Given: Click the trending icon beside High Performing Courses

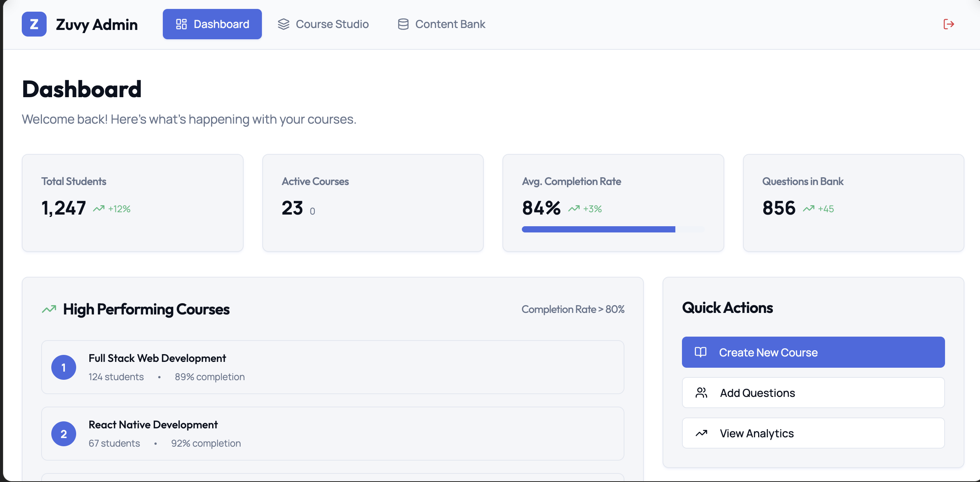Looking at the screenshot, I should pyautogui.click(x=49, y=309).
